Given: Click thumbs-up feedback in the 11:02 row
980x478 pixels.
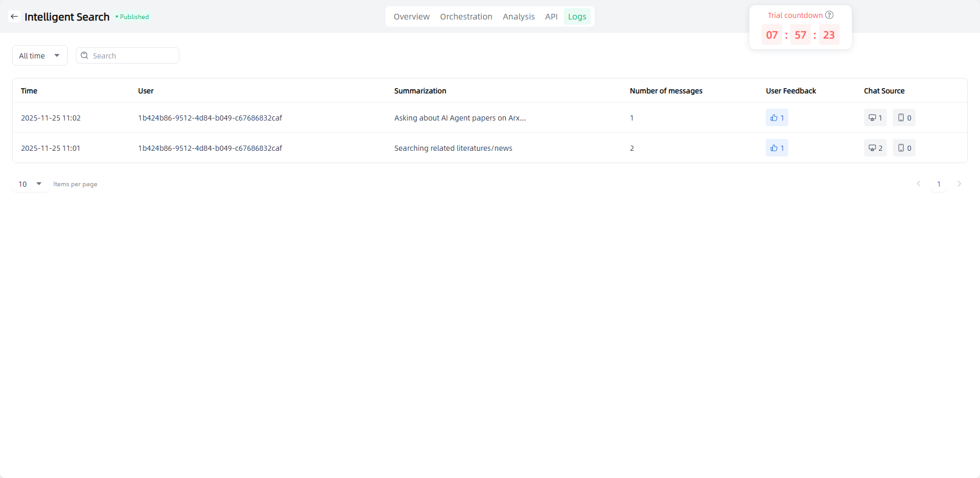Looking at the screenshot, I should click(x=777, y=118).
